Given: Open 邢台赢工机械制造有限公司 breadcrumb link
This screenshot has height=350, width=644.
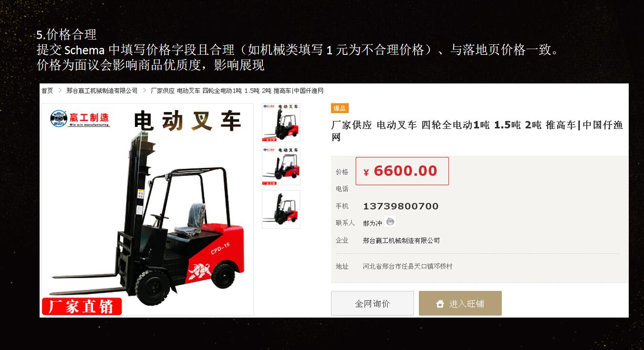Looking at the screenshot, I should click(102, 91).
